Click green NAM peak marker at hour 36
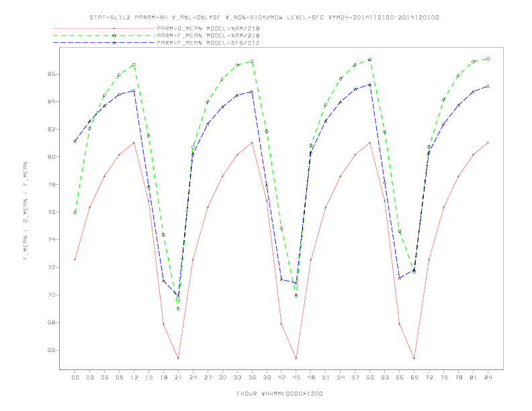This screenshot has height=411, width=532. click(x=252, y=61)
